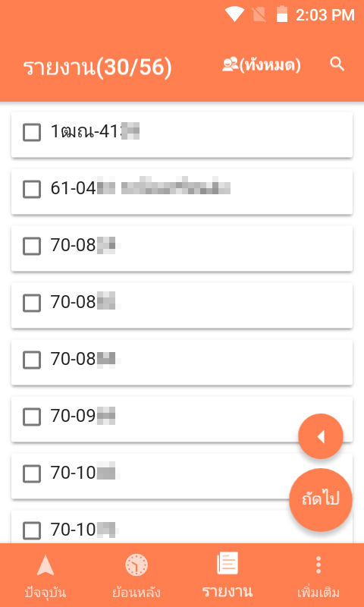Screen dimensions: 364x607
Task: Tap the ถัดไป next button
Action: tap(321, 500)
